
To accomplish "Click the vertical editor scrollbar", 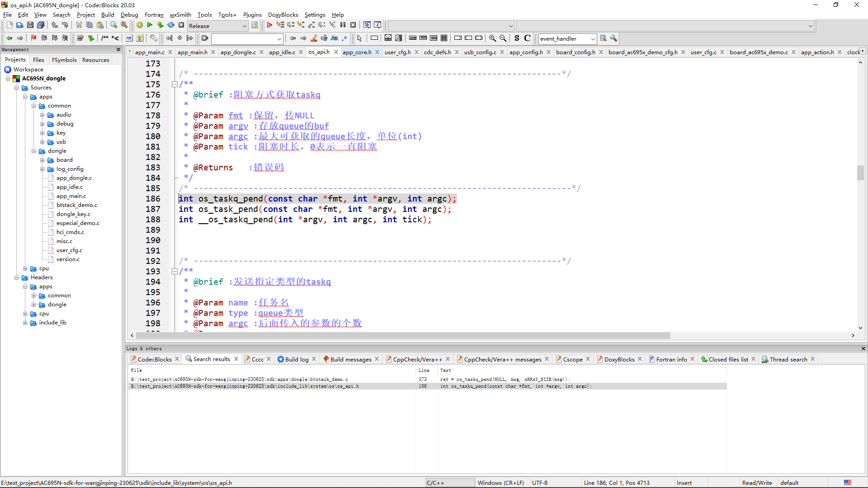I will coord(861,173).
